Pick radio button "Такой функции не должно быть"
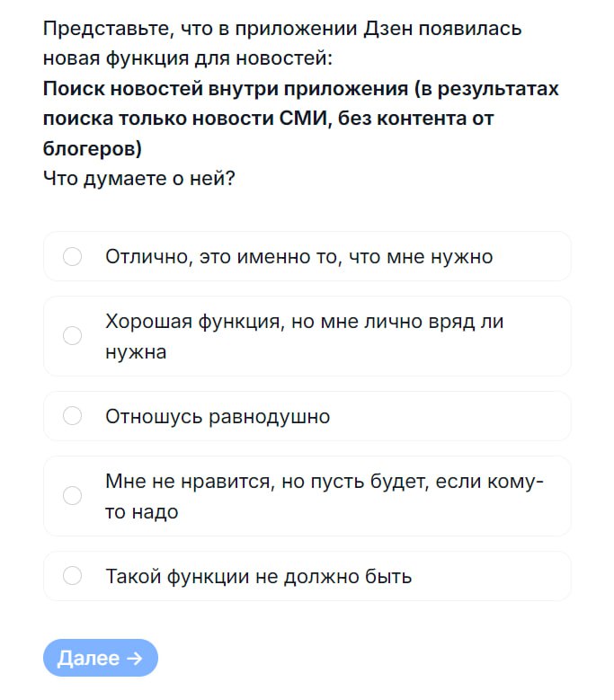Viewport: 614px width, 700px height. pos(73,576)
